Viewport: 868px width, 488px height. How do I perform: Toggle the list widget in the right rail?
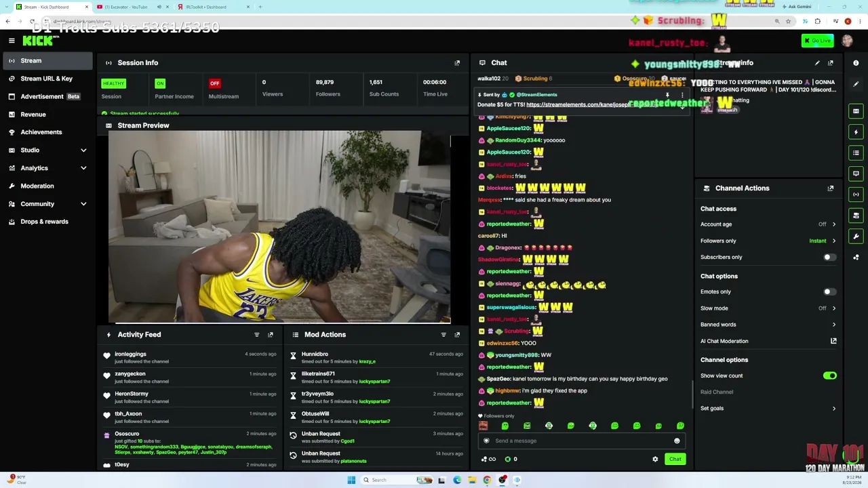(x=856, y=153)
